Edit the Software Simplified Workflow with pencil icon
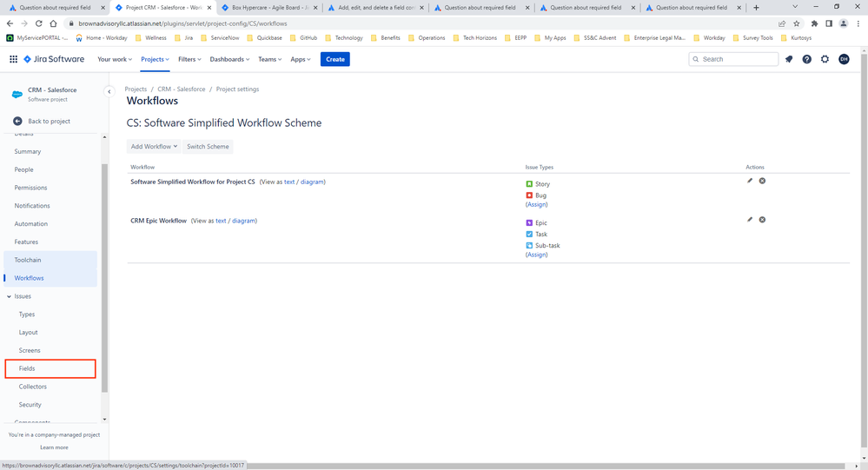 [x=750, y=181]
